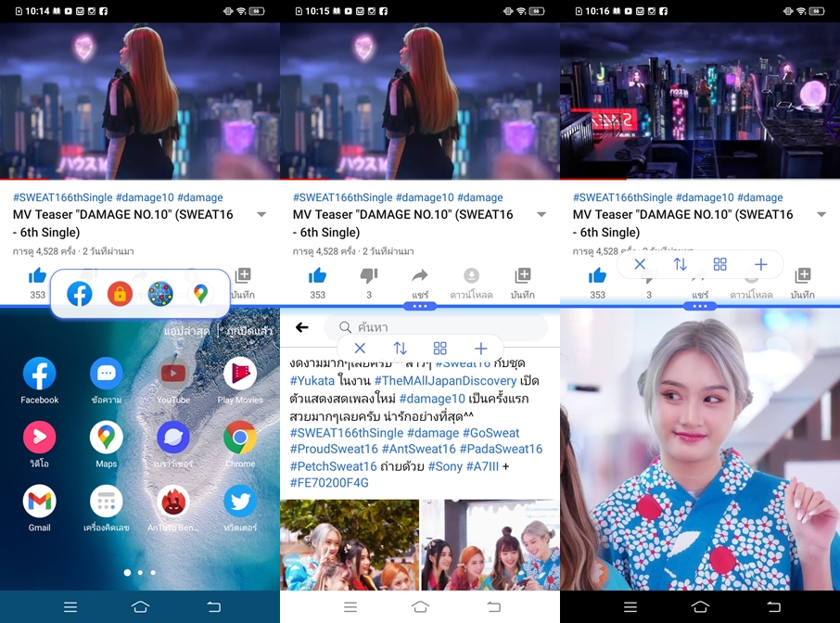840x623 pixels.
Task: Open the Gmail app
Action: tap(40, 502)
